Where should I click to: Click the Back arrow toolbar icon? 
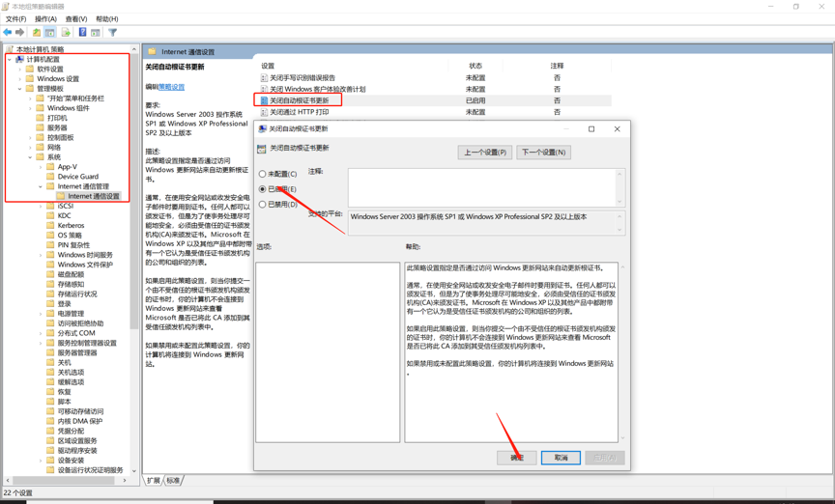pos(8,33)
